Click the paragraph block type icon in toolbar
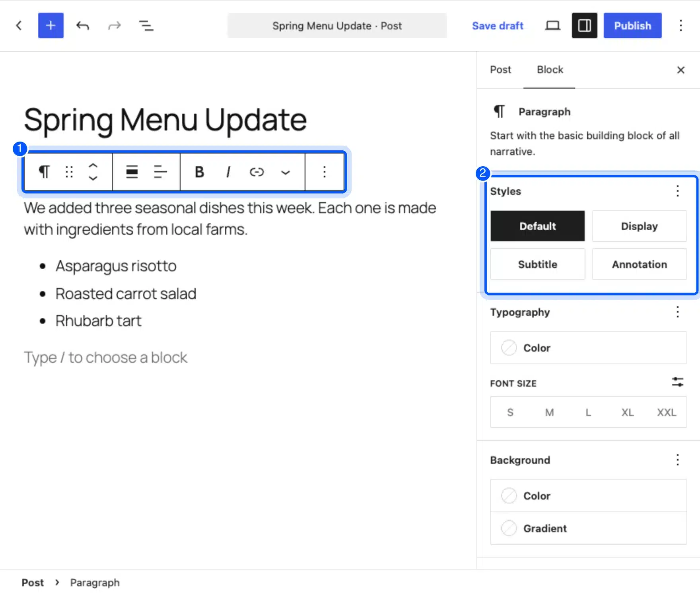This screenshot has width=700, height=595. click(44, 172)
